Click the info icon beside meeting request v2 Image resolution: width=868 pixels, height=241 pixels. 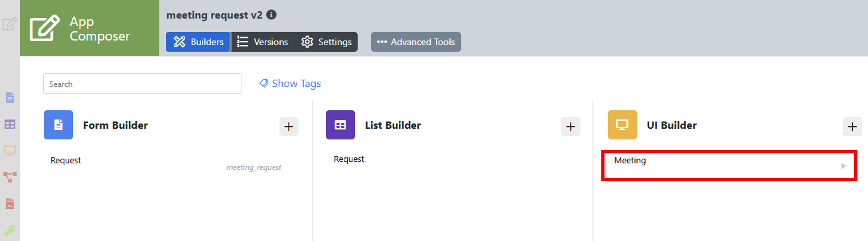(271, 14)
